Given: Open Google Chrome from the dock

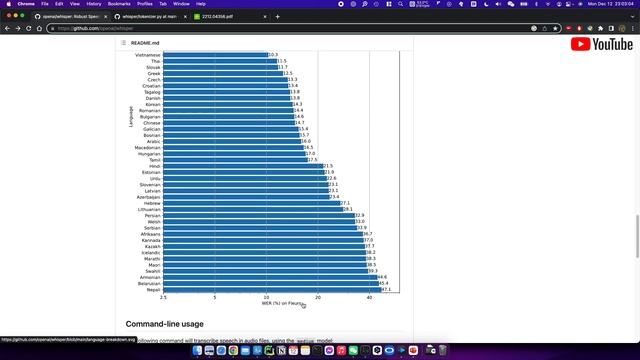Looking at the screenshot, I should pos(233,350).
